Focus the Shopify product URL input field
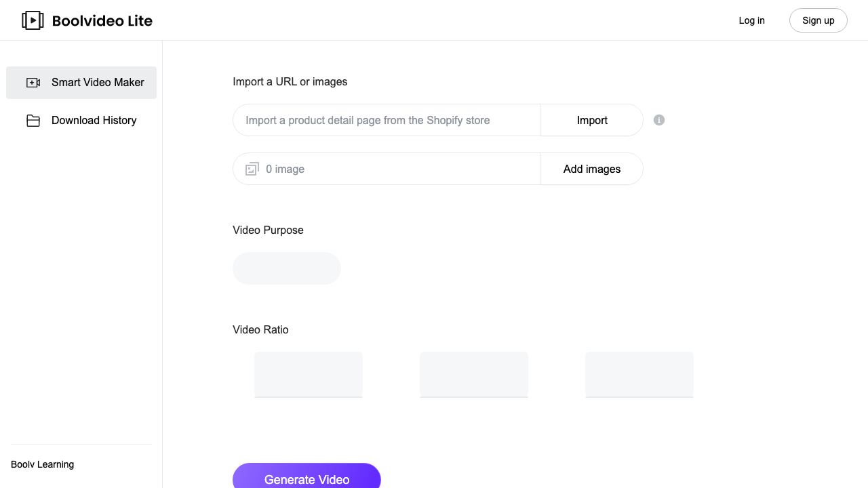Image resolution: width=868 pixels, height=488 pixels. 387,120
